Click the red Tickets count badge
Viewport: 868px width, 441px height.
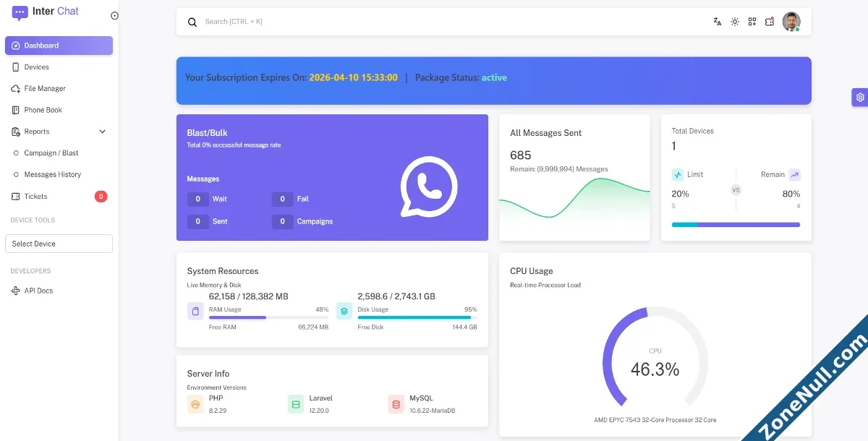pos(101,197)
